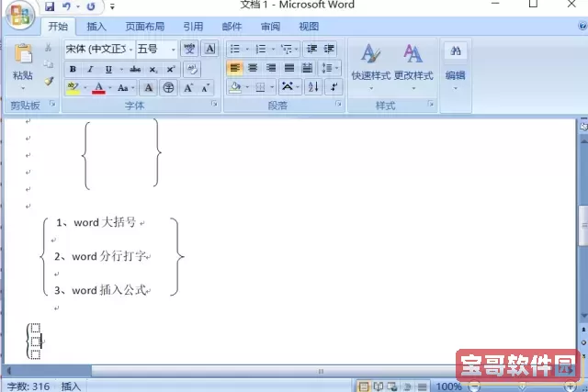
Task: Toggle bold formatting
Action: 73,69
